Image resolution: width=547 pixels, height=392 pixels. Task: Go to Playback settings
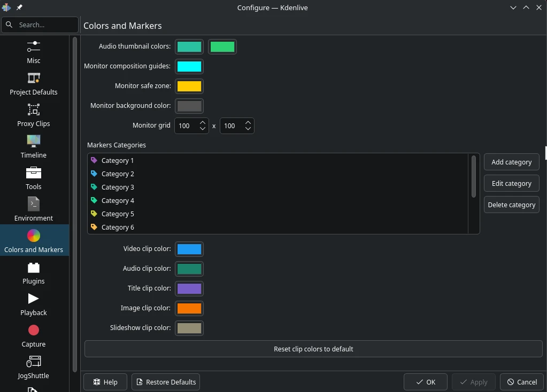pos(34,304)
